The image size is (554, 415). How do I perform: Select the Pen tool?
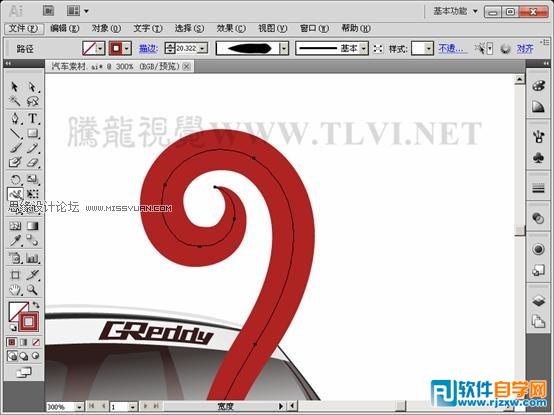tap(15, 118)
